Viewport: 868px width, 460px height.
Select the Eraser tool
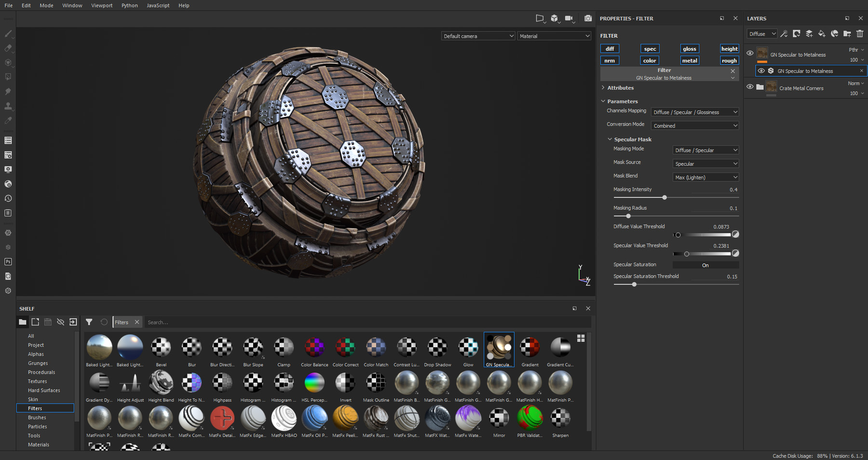click(x=8, y=48)
